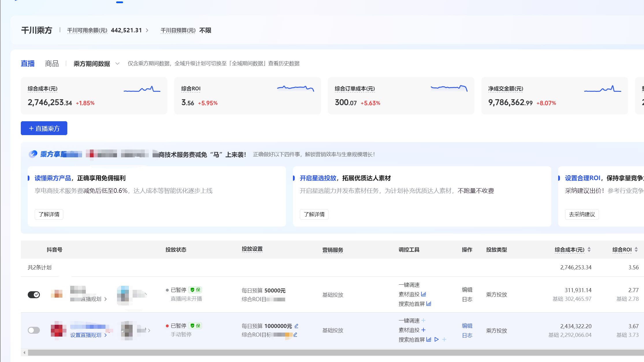Select the 直播 tab
This screenshot has height=362, width=644.
pyautogui.click(x=28, y=64)
